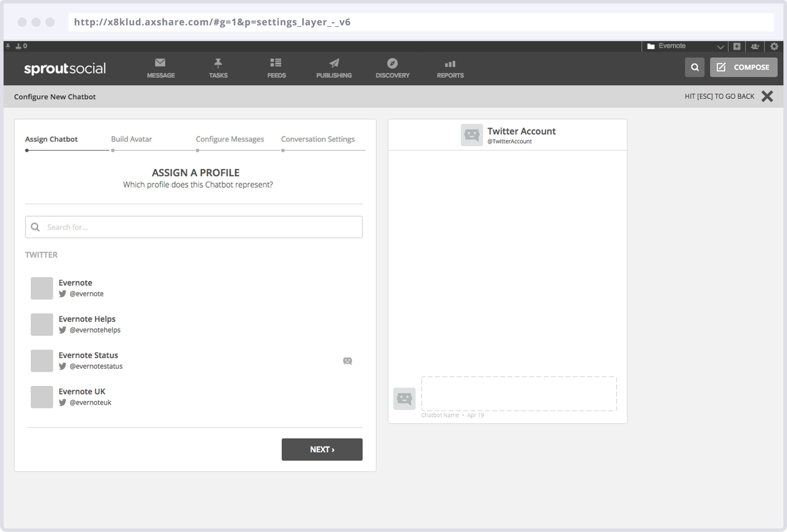This screenshot has height=532, width=787.
Task: Select the Evernote profile name
Action: 75,283
